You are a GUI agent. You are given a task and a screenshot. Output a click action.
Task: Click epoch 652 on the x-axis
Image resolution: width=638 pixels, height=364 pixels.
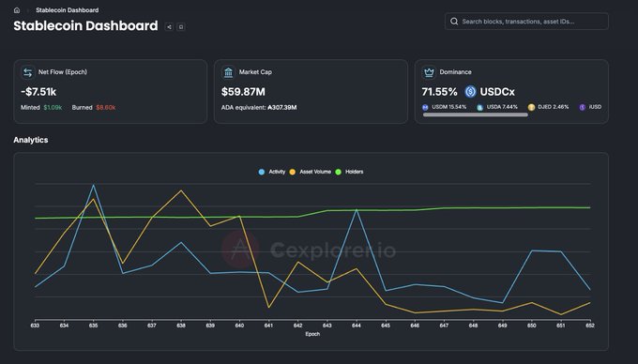[x=590, y=326]
